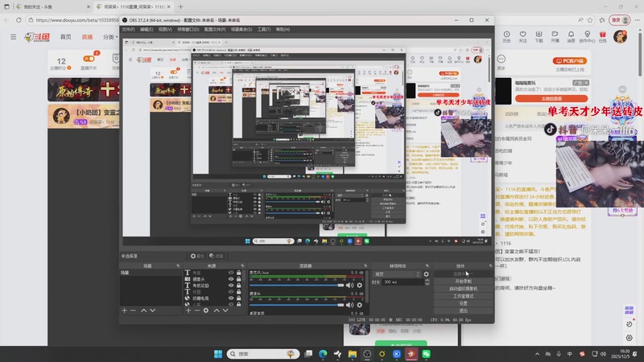Click the Douyu PC客户端 button

[x=570, y=61]
